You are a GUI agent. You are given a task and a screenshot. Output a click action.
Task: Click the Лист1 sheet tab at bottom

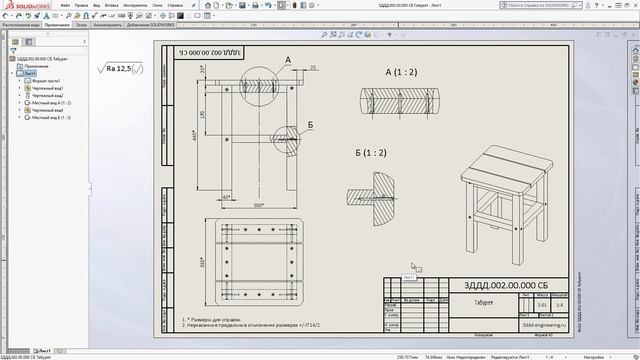(42, 351)
